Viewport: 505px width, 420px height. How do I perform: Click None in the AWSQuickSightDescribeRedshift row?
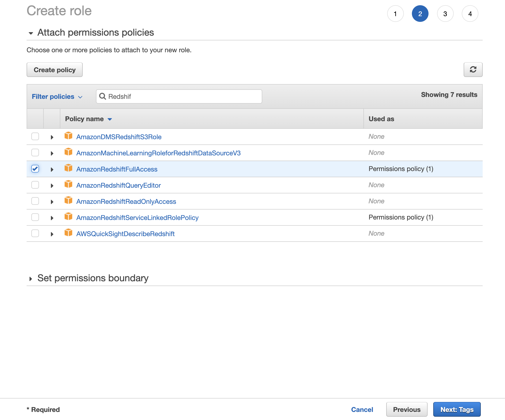376,233
